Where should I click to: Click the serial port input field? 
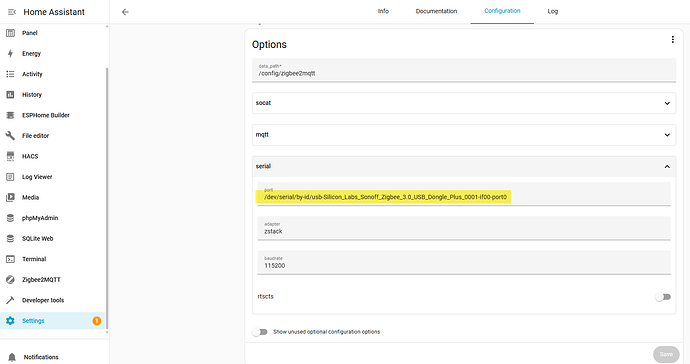(x=464, y=194)
